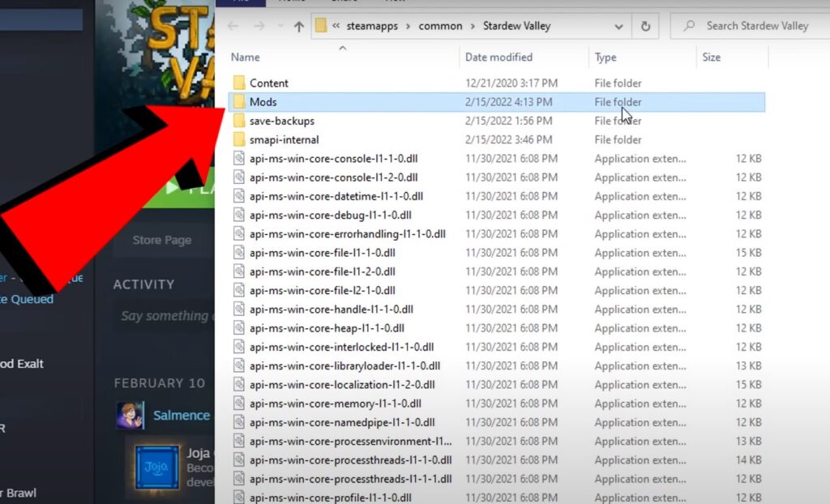Open Salmence's profile link
Viewport: 830px width, 504px height.
(182, 415)
